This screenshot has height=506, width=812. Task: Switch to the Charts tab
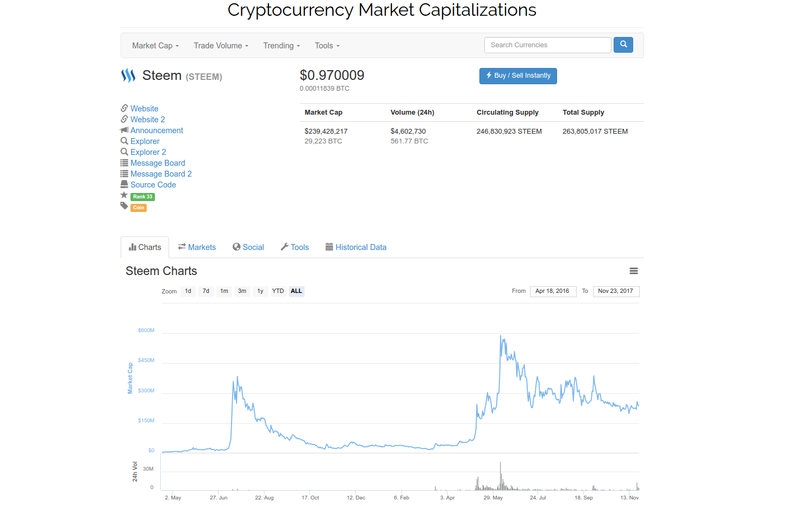pos(145,247)
